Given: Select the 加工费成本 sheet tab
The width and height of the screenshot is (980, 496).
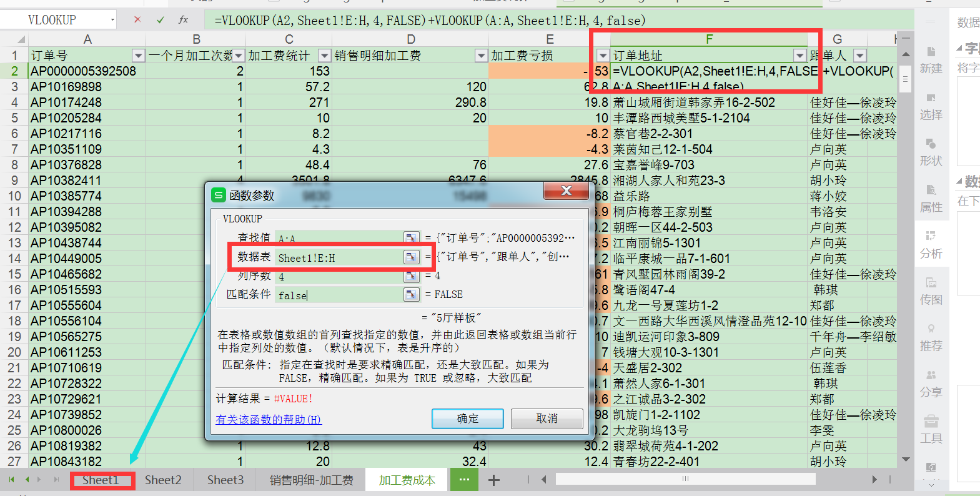Looking at the screenshot, I should (x=407, y=480).
